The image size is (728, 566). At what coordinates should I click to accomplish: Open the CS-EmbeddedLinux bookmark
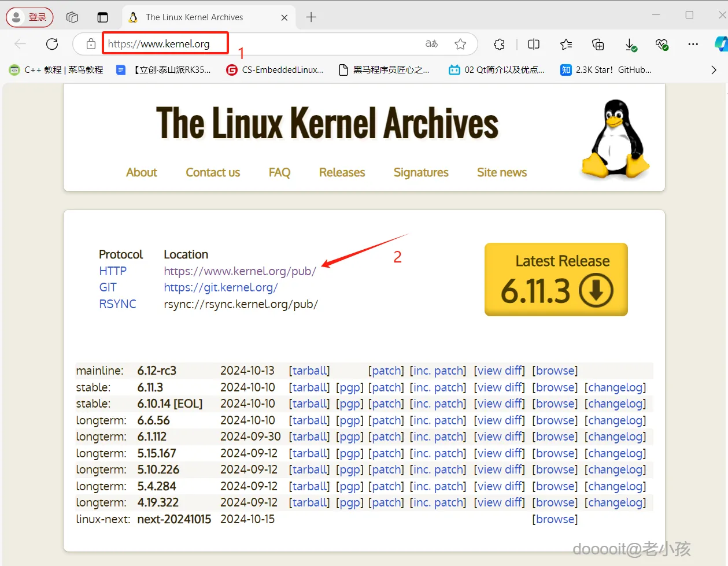[x=275, y=70]
